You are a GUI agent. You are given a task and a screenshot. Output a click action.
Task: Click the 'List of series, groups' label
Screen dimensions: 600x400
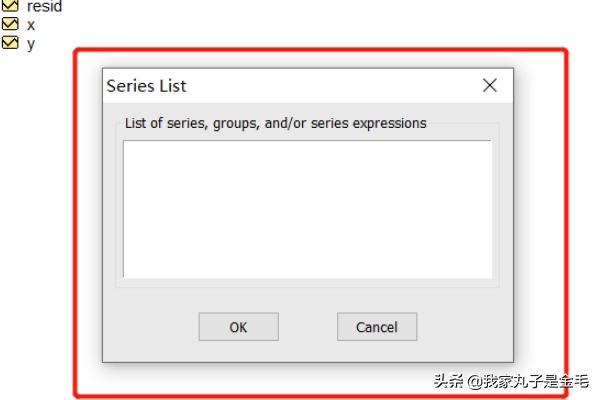[x=276, y=123]
